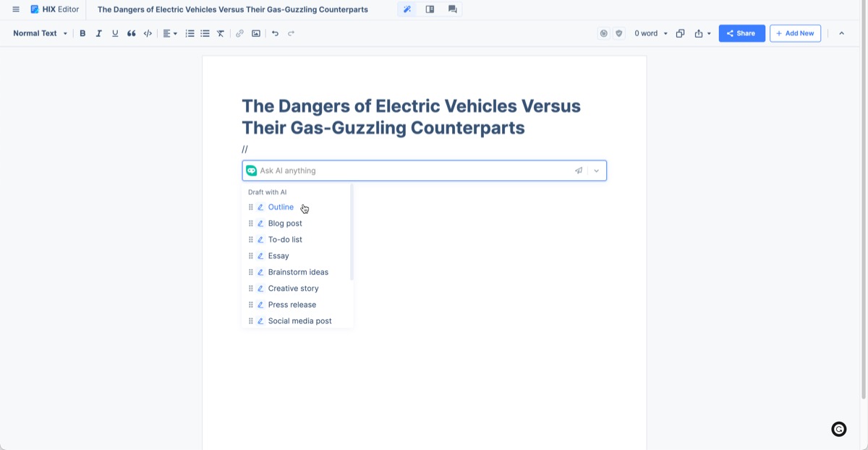
Task: Toggle underline formatting
Action: 114,33
